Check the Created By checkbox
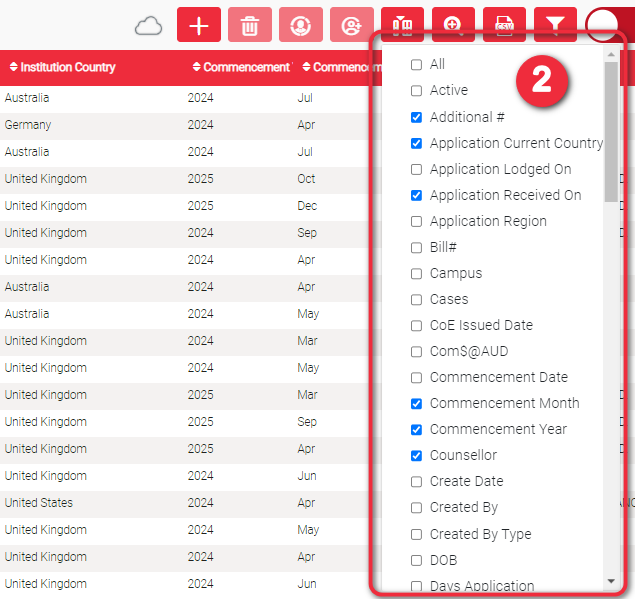This screenshot has height=599, width=635. point(416,508)
